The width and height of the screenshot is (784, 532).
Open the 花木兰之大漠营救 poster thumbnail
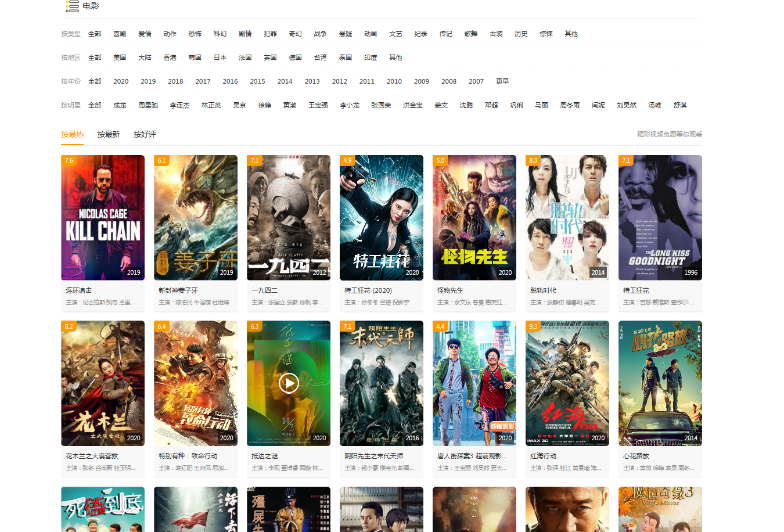tap(103, 383)
